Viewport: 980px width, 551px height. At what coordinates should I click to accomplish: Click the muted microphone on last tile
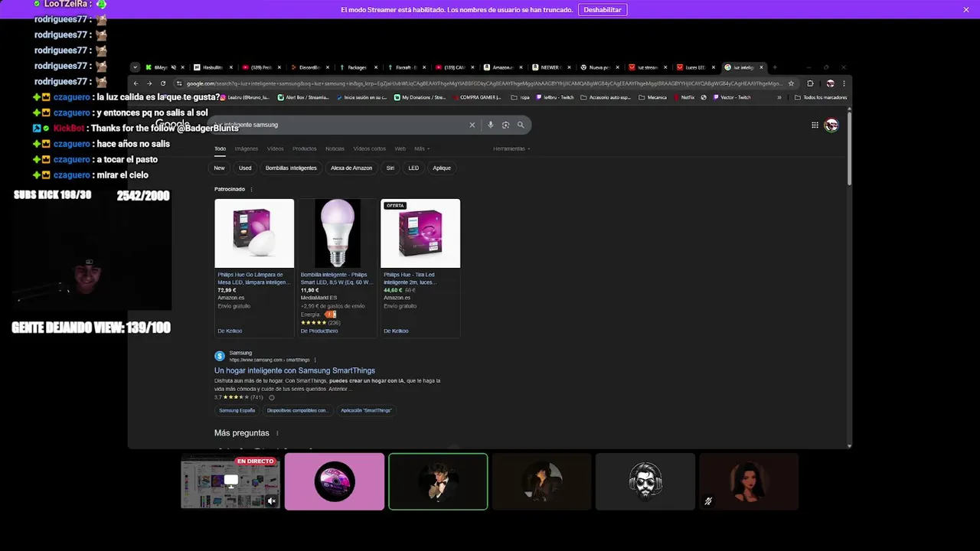click(x=708, y=501)
